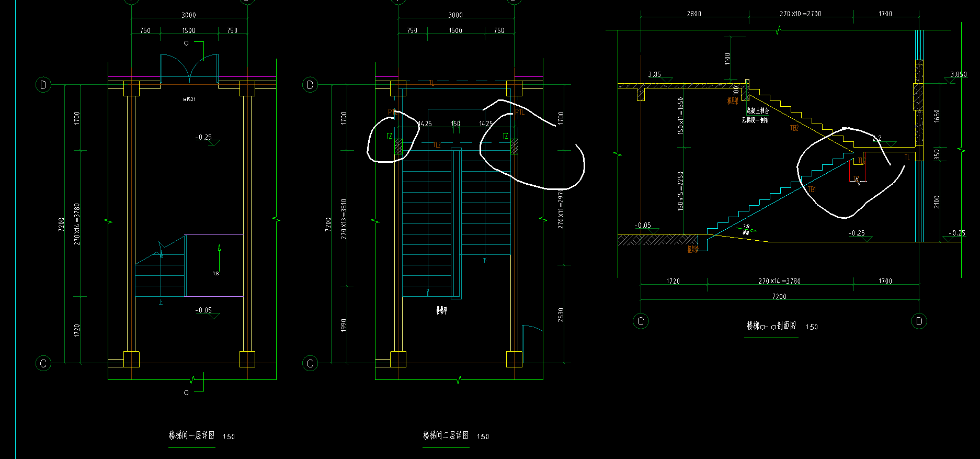This screenshot has width=980, height=459.
Task: Select the 150x11=1650 riser dimension
Action: [x=680, y=115]
